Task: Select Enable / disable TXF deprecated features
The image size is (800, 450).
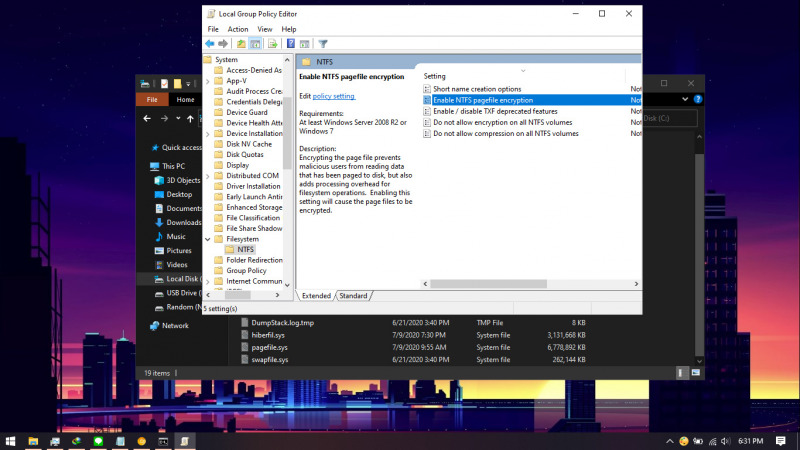Action: (x=495, y=111)
